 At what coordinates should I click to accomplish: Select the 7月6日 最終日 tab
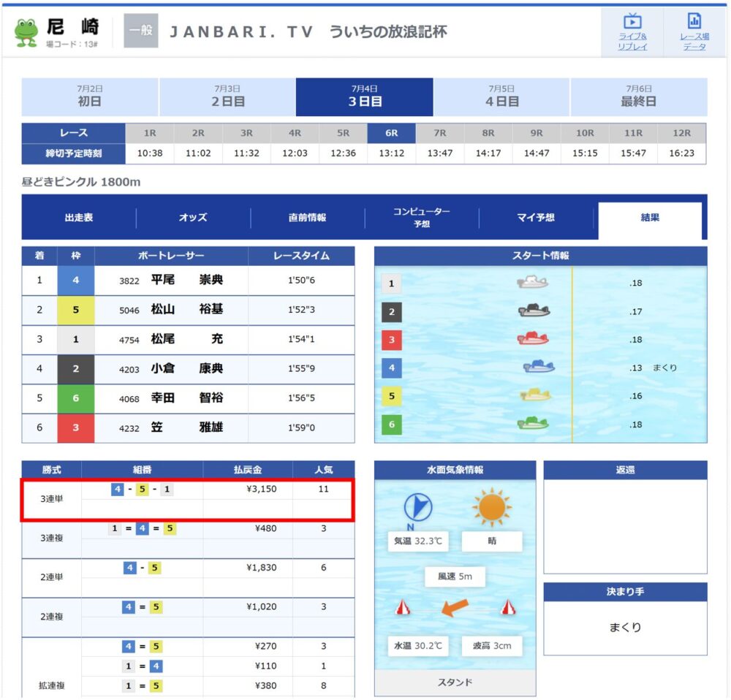coord(639,96)
